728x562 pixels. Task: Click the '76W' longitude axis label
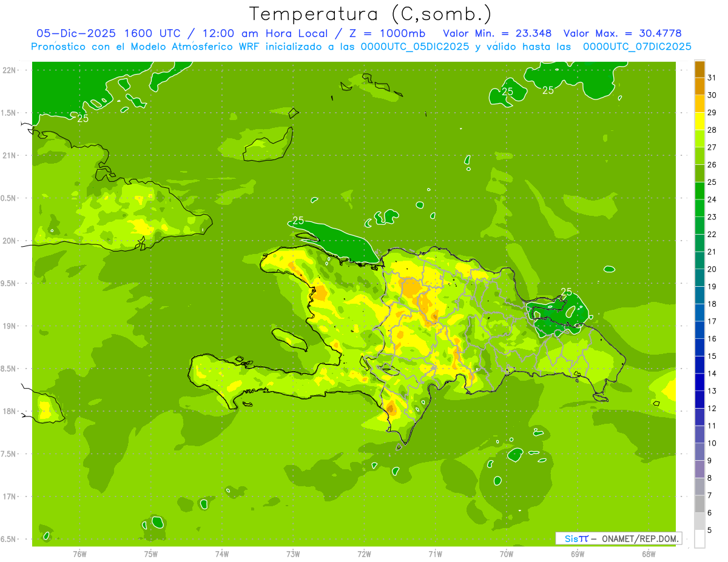click(79, 554)
